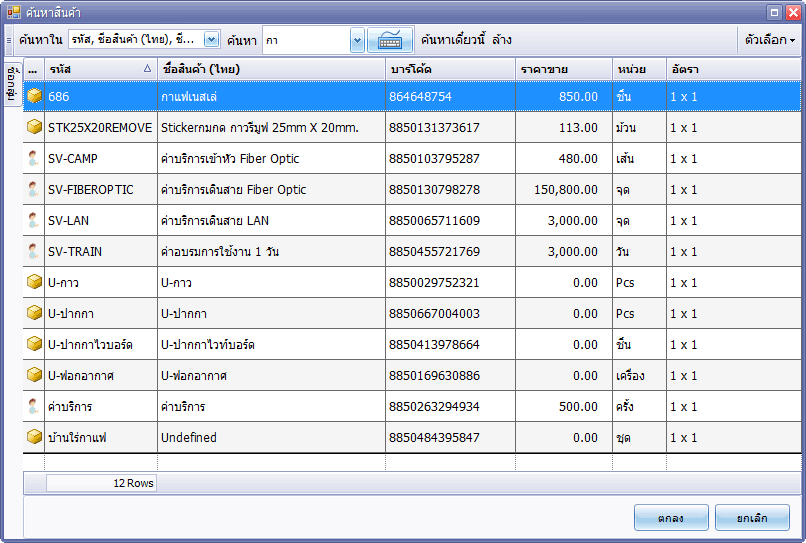The width and height of the screenshot is (806, 543).
Task: Click the on-screen keyboard icon button
Action: pyautogui.click(x=390, y=40)
